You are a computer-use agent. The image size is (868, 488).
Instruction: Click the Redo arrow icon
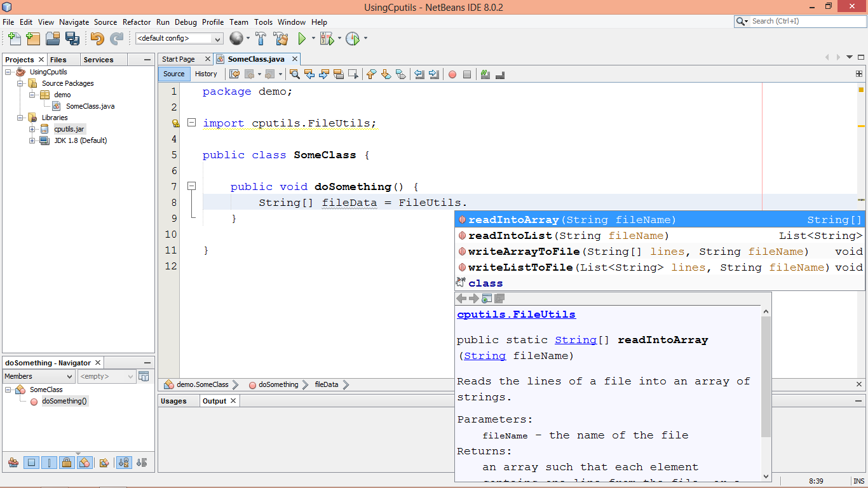point(116,39)
